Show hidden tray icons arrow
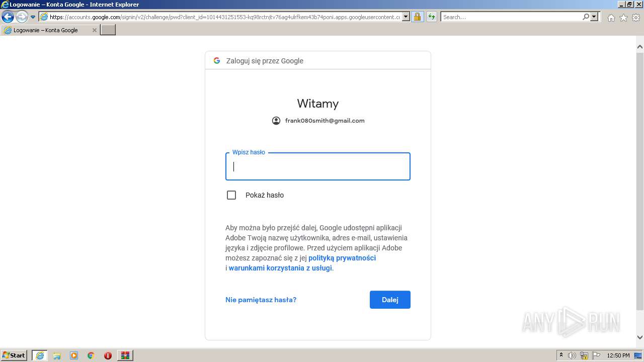The height and width of the screenshot is (362, 644). pyautogui.click(x=561, y=355)
